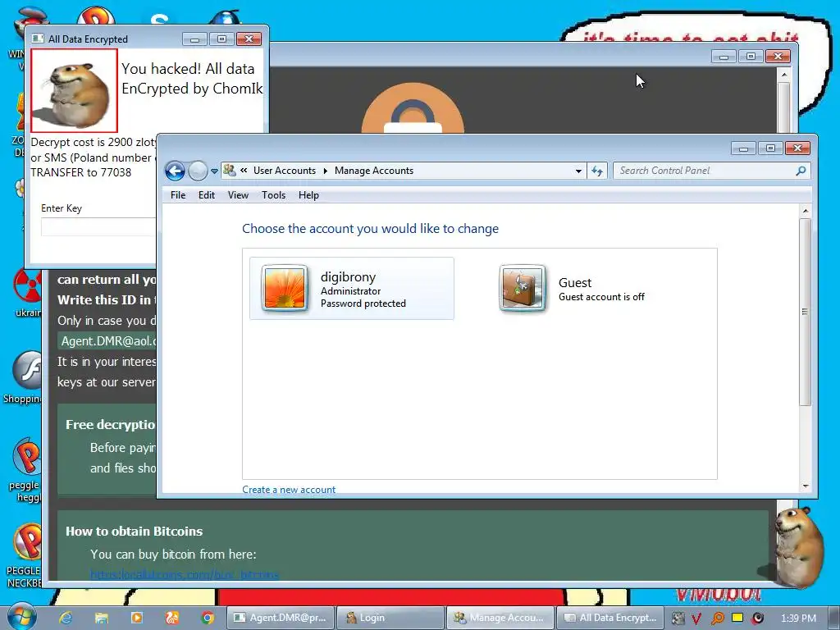
Task: Click red V icon in system tray
Action: 696,619
